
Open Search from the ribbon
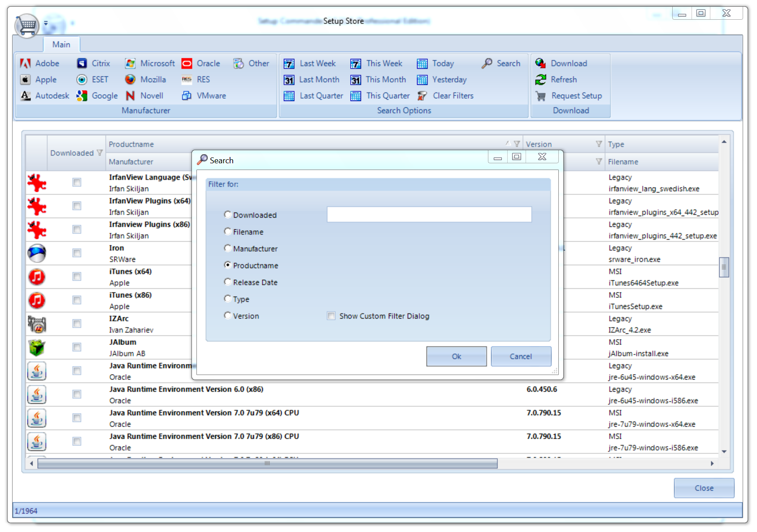(x=501, y=63)
